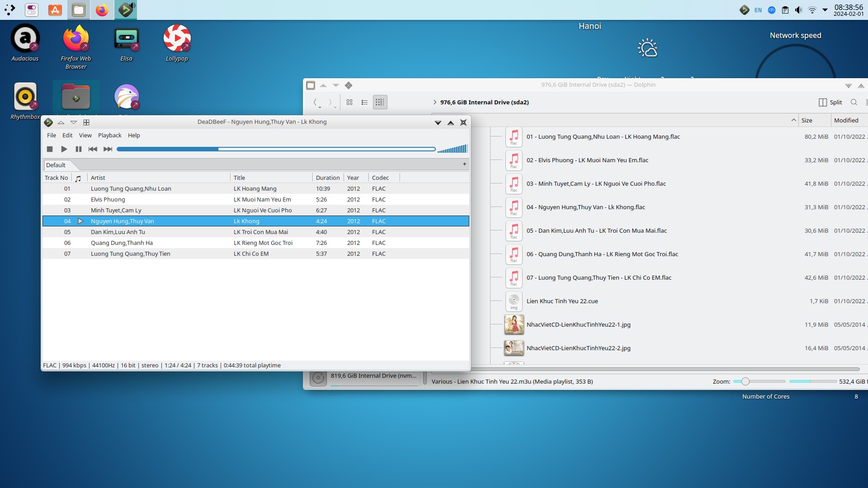Open NhacVietCD-LienKhucTinhYeu22-2.jpg thumbnail

(x=514, y=348)
